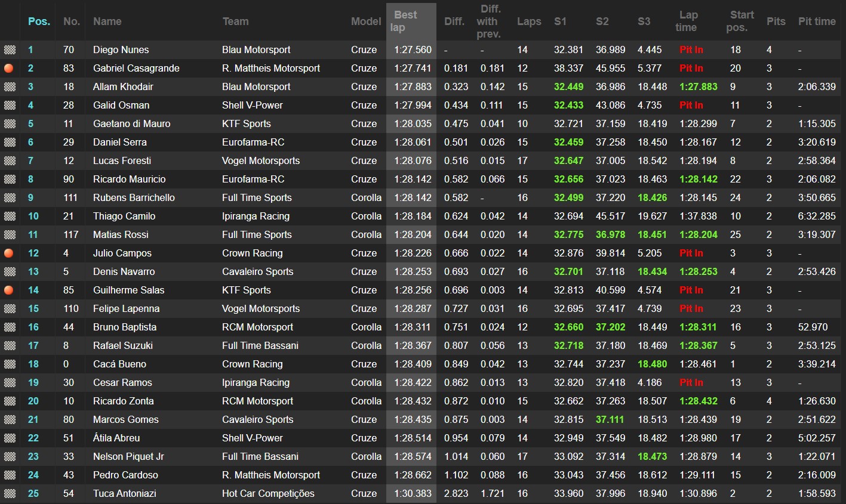The height and width of the screenshot is (504, 846).
Task: Click green S1 time 32.459 for Daniel Serra
Action: click(569, 142)
